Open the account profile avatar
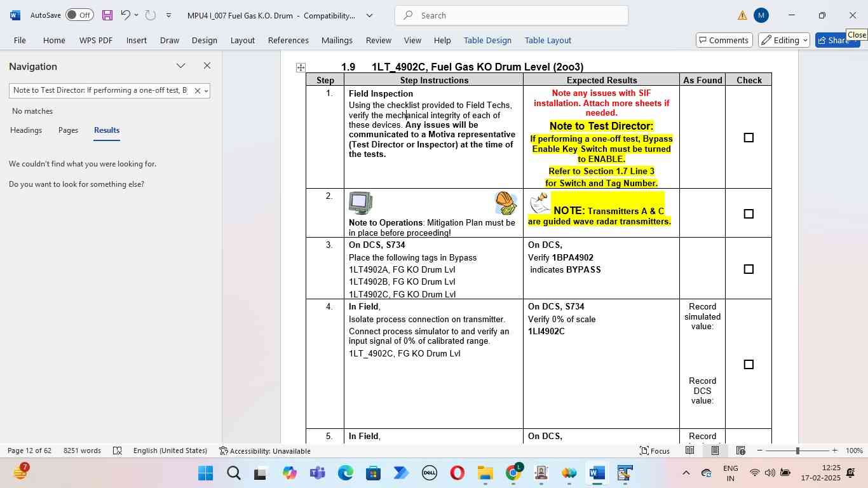868x488 pixels. tap(761, 15)
